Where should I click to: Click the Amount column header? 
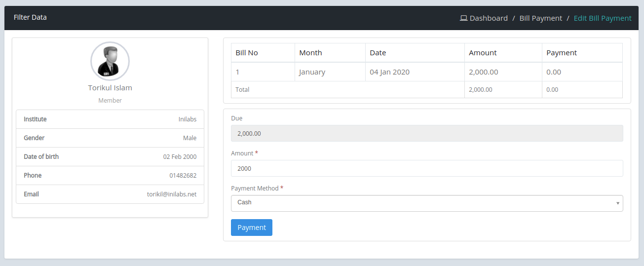tap(503, 53)
